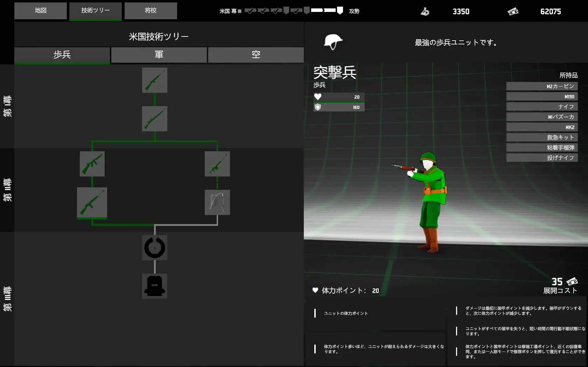Screen dimensions: 588x367
Task: Select 投げナイフ equipment item
Action: [x=542, y=158]
